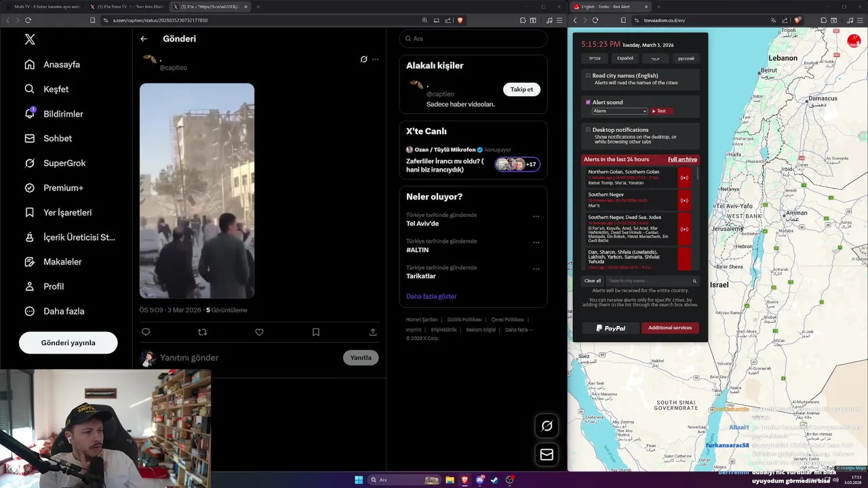Viewport: 868px width, 488px height.
Task: Open the Hizmet Şartları footer link
Action: (422, 319)
